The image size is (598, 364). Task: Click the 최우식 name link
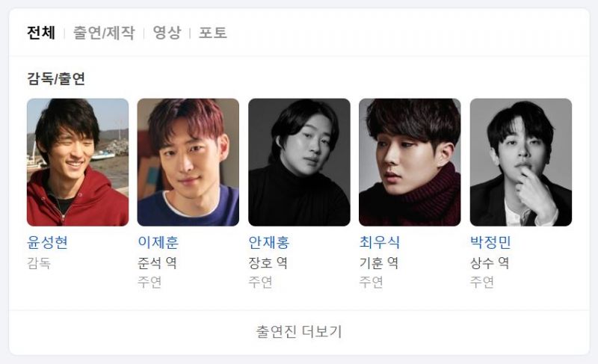380,242
